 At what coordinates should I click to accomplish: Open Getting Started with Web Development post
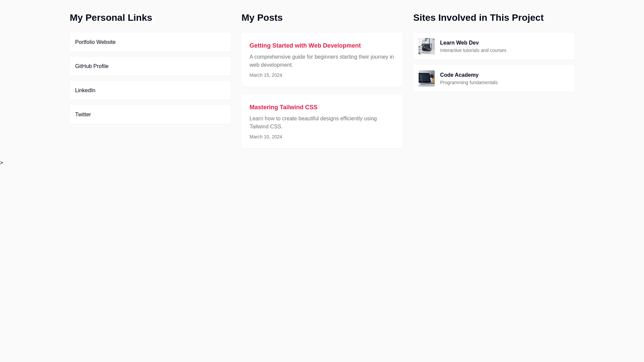(305, 46)
